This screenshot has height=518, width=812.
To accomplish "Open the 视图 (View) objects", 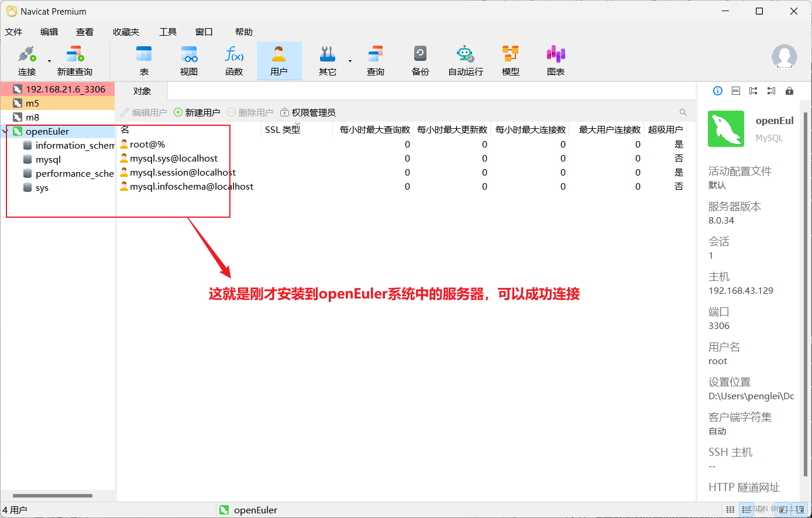I will tap(189, 61).
